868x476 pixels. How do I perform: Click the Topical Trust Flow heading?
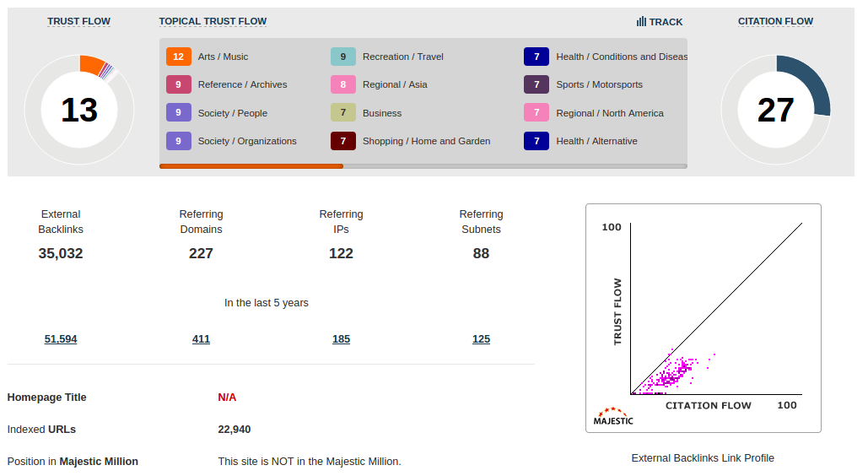tap(213, 22)
